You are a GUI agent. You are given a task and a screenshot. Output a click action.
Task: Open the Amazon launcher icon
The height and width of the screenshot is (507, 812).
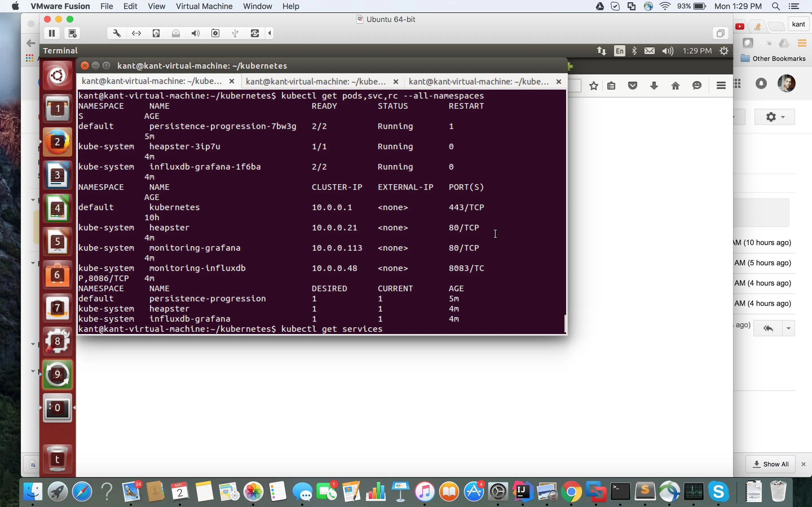[x=58, y=308]
